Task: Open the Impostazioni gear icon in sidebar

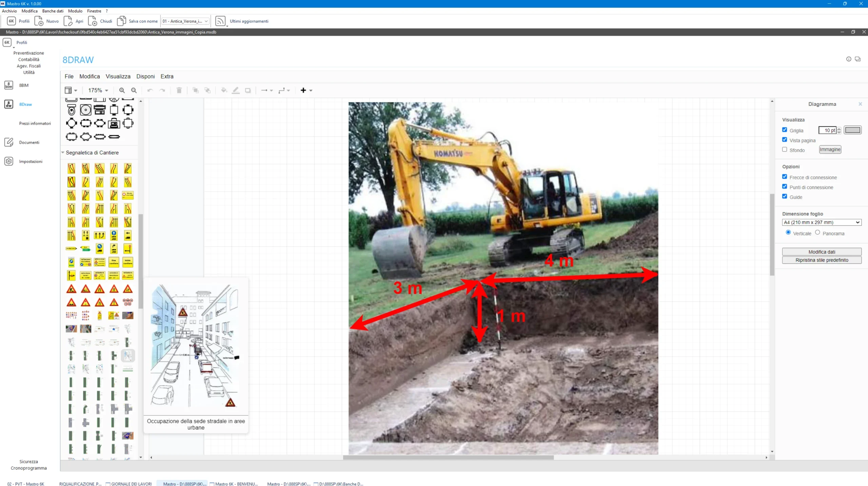Action: [9, 161]
